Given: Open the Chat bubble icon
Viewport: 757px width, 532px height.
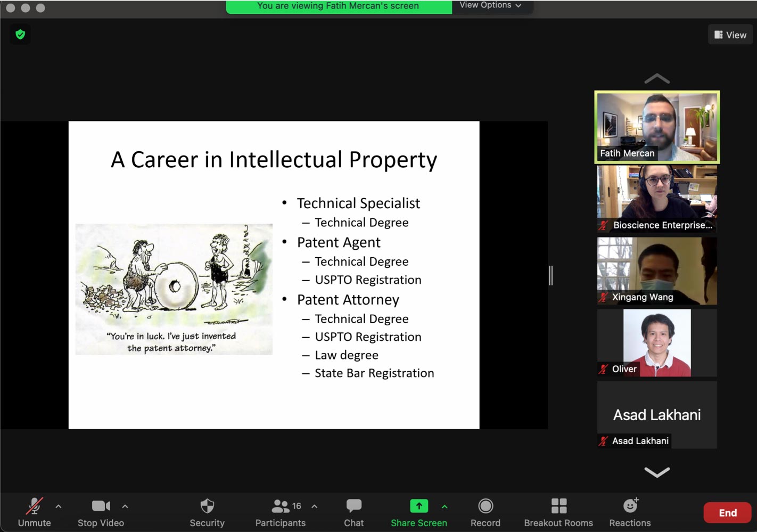Looking at the screenshot, I should (354, 506).
